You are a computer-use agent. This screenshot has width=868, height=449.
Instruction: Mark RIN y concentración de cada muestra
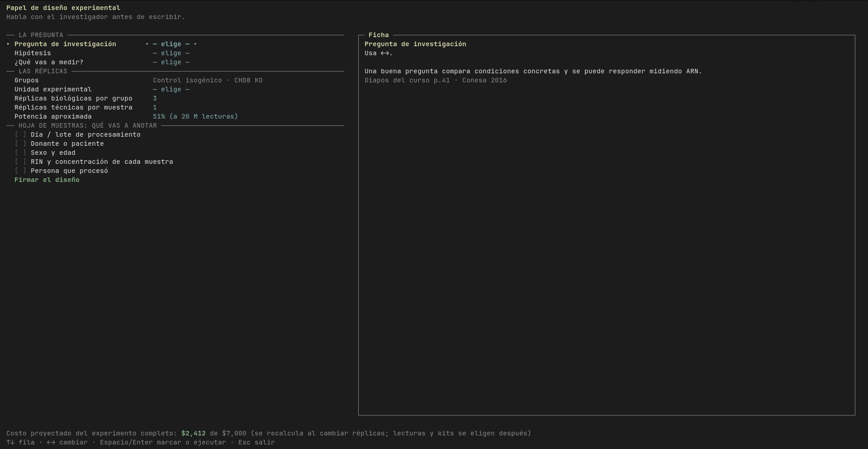point(20,162)
